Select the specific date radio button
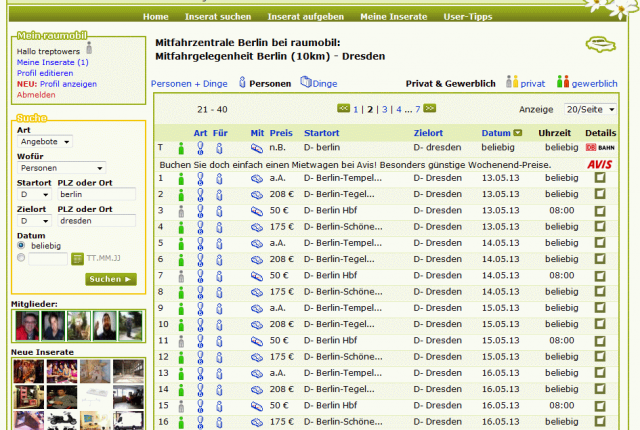Screen dimensions: 640x430 point(21,259)
